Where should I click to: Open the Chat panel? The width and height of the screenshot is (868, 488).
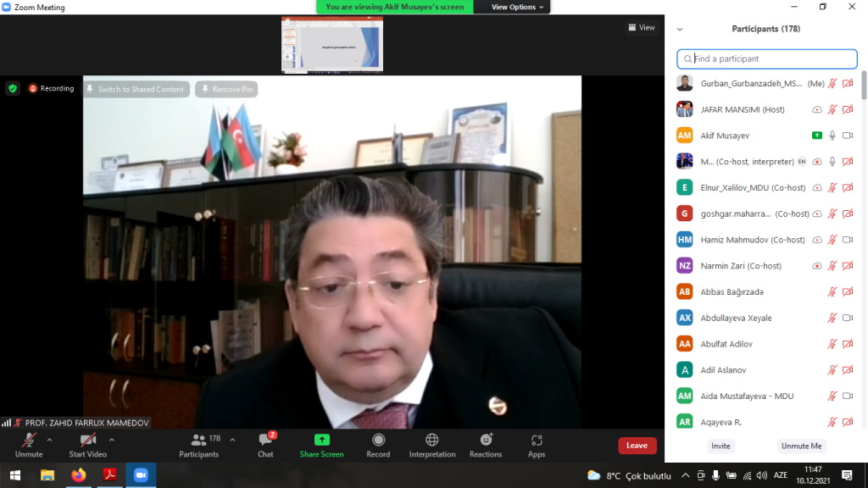click(x=265, y=446)
